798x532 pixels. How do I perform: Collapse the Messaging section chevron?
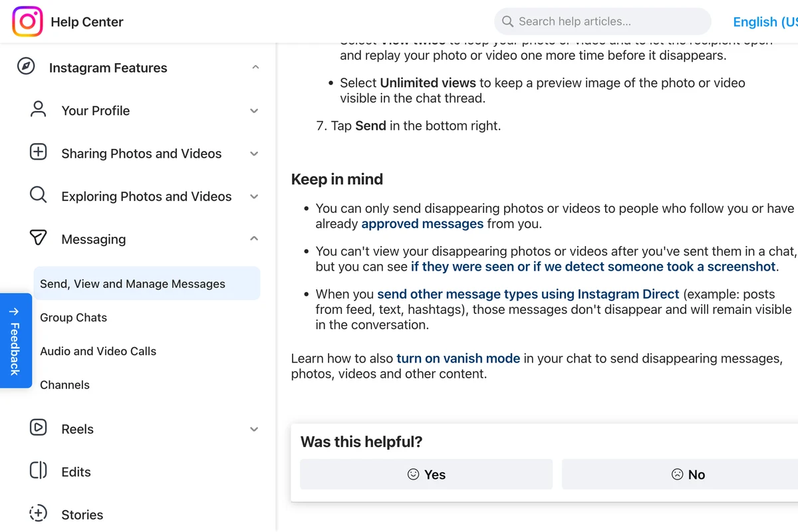coord(254,239)
